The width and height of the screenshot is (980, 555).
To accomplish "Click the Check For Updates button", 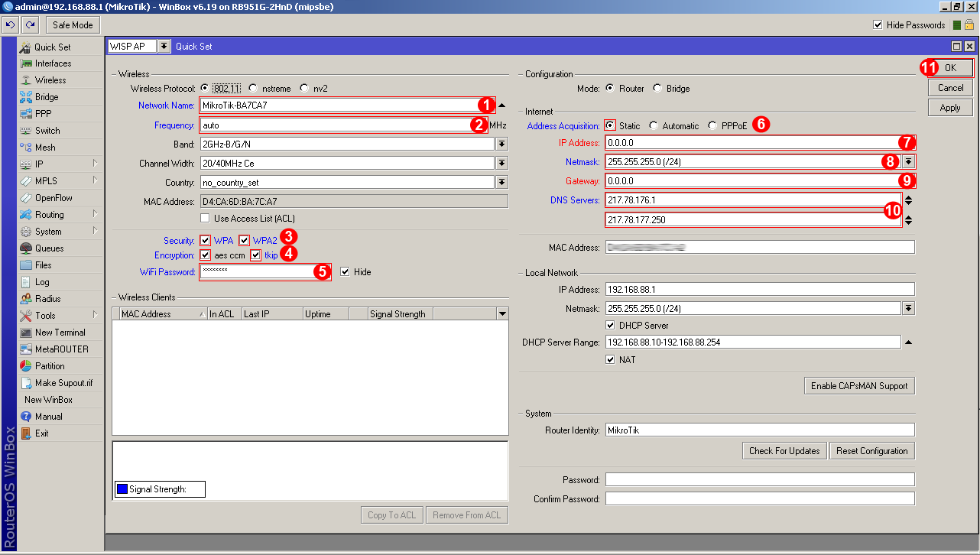I will point(784,451).
